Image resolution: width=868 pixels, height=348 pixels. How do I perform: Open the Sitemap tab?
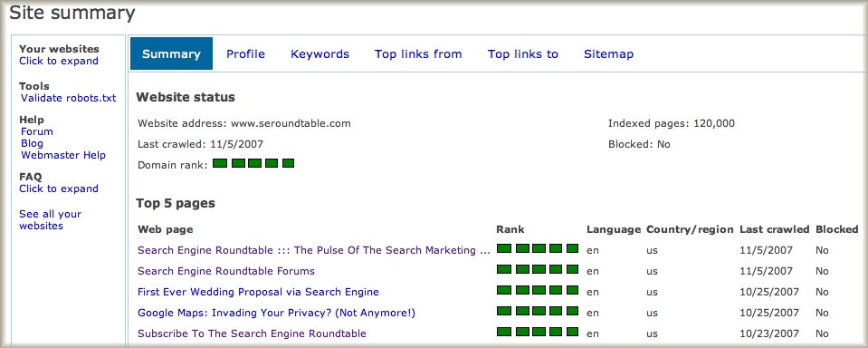608,53
